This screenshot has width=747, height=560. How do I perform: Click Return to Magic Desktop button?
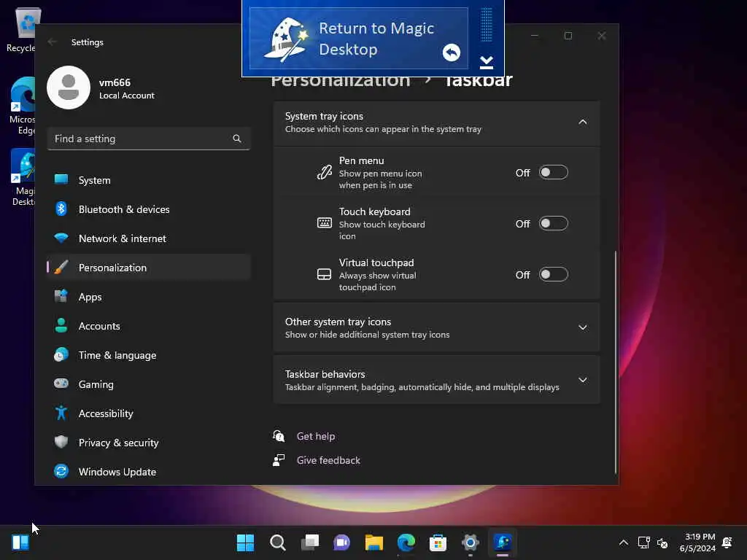(x=359, y=39)
